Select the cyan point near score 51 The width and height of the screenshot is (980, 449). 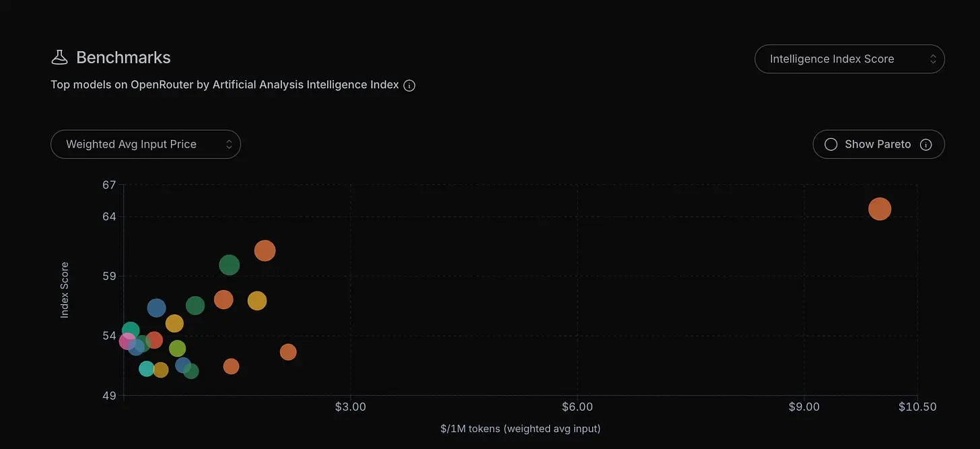pos(147,369)
